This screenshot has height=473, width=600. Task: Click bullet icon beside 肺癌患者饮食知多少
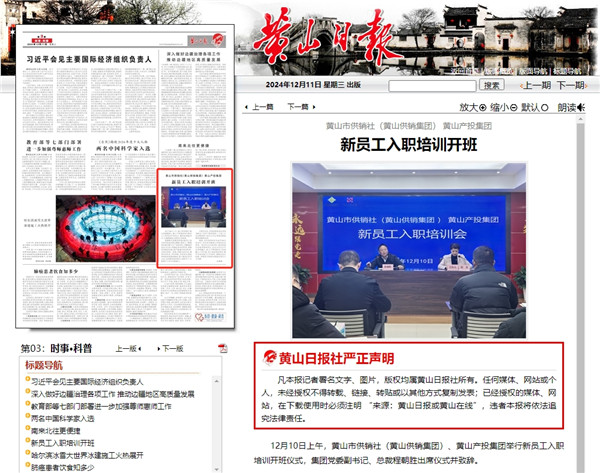pos(28,465)
